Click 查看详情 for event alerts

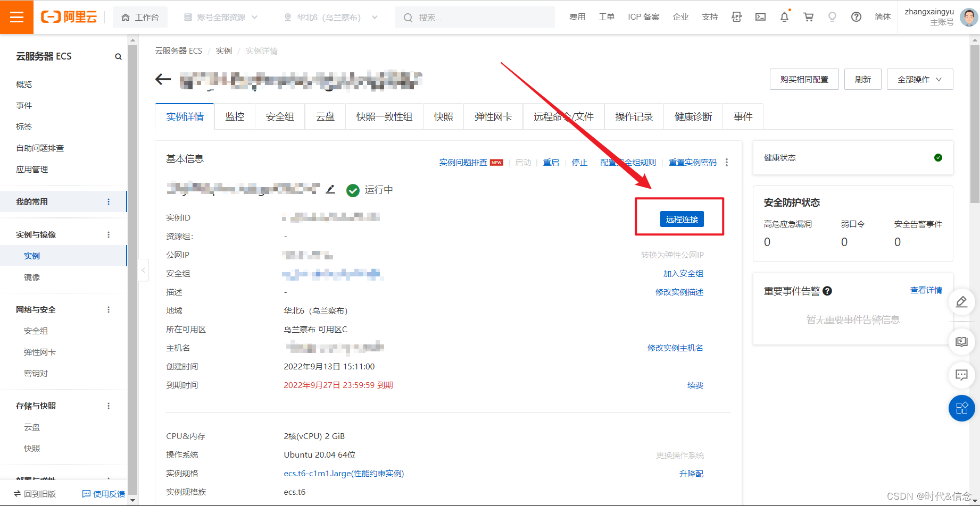tap(926, 290)
